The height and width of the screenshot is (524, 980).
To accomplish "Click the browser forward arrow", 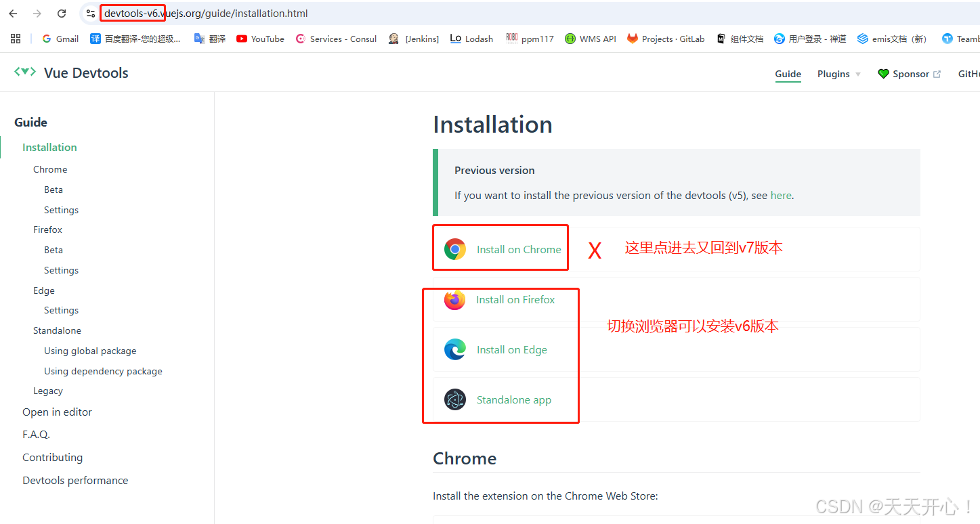I will click(x=37, y=14).
